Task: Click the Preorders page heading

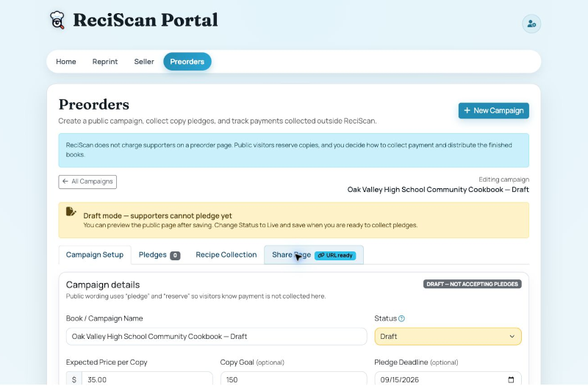Action: click(94, 104)
